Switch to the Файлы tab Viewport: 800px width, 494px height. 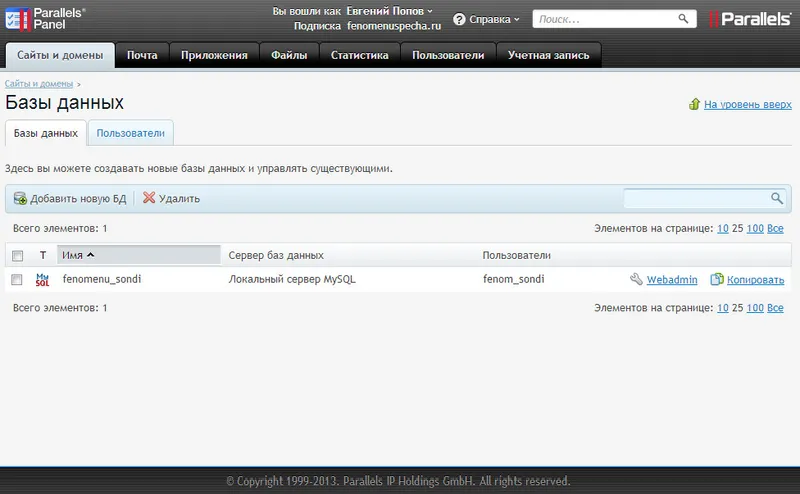289,55
